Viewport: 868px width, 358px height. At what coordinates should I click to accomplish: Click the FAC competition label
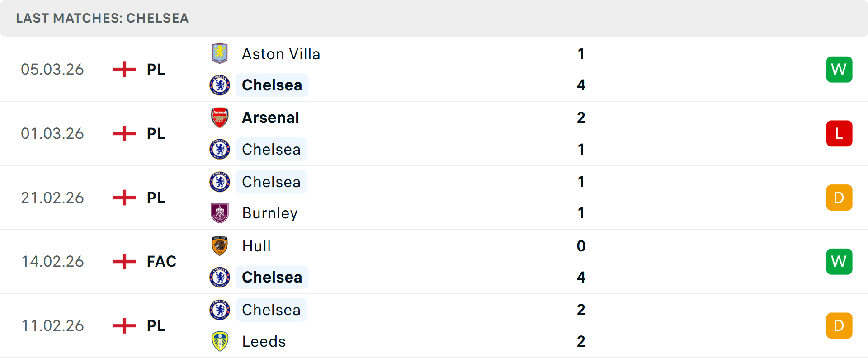[161, 261]
